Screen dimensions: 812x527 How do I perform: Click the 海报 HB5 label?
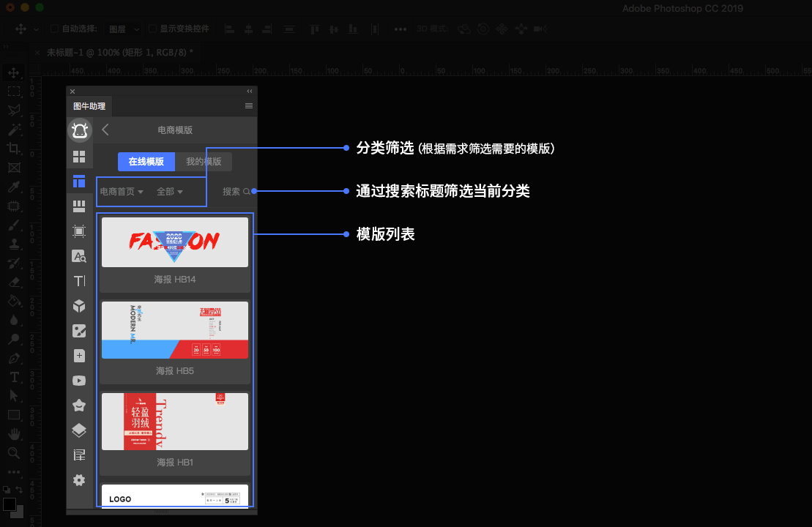tap(175, 371)
